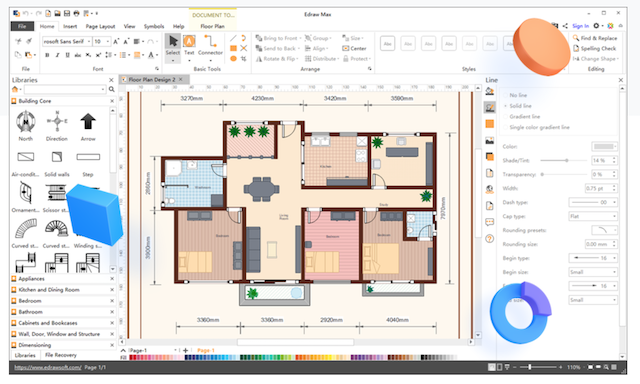Expand the Bring to Front dropdown
Image resolution: width=640 pixels, height=384 pixels.
(x=300, y=38)
